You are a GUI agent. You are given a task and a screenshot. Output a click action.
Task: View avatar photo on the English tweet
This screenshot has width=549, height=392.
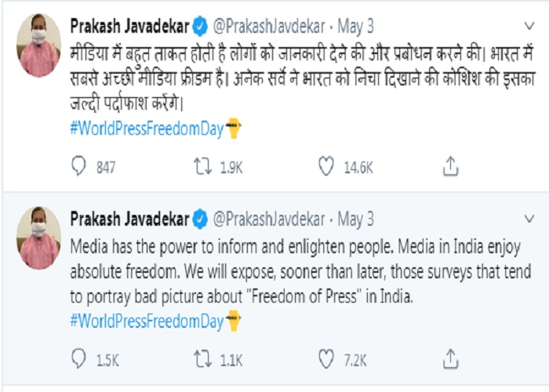pos(38,238)
